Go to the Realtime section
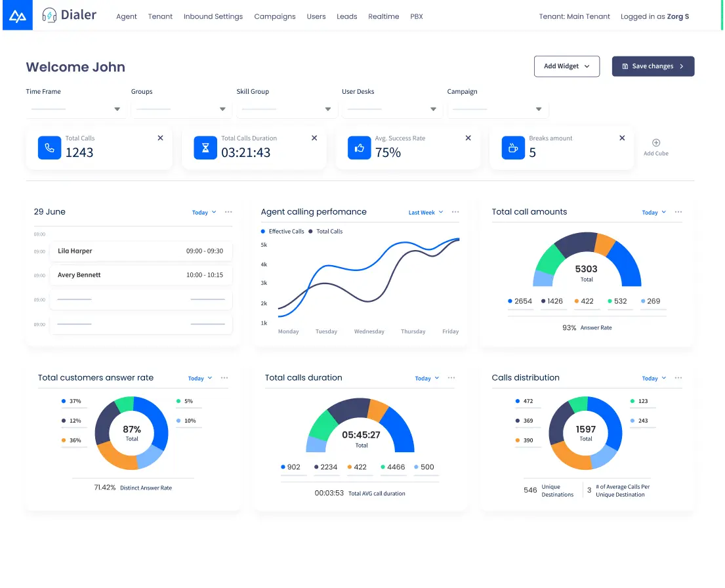The width and height of the screenshot is (725, 588). coord(383,16)
